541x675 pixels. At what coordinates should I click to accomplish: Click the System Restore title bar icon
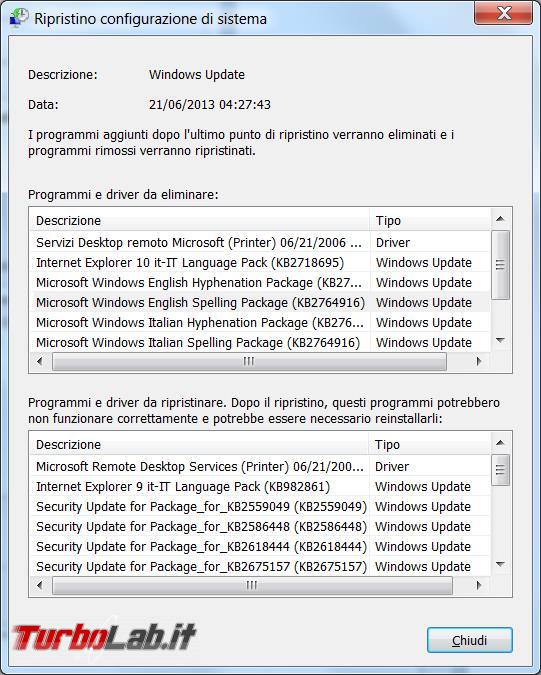click(19, 18)
